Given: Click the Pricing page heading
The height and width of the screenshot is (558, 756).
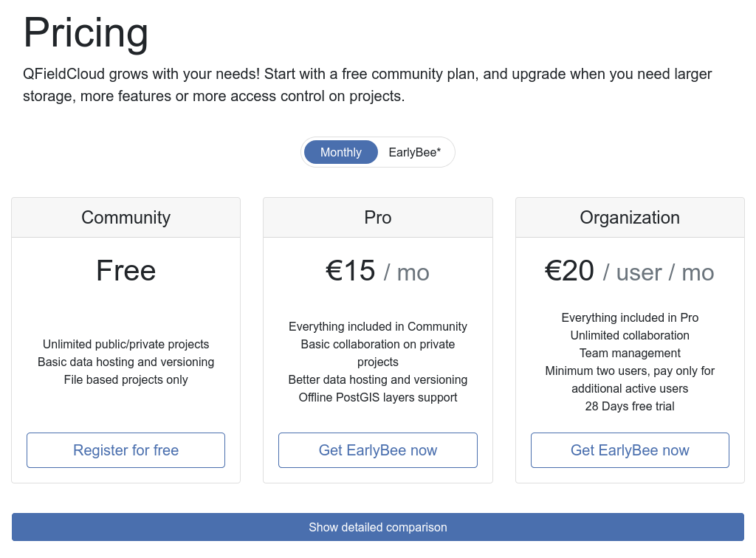Looking at the screenshot, I should click(x=86, y=32).
